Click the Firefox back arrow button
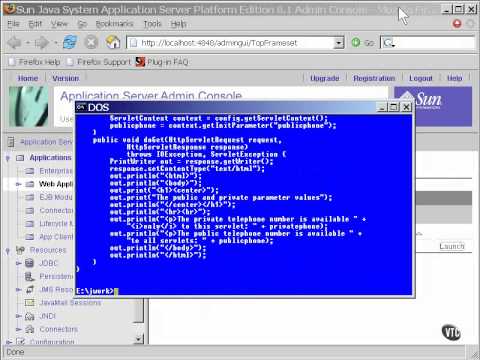The image size is (480, 360). (x=14, y=43)
